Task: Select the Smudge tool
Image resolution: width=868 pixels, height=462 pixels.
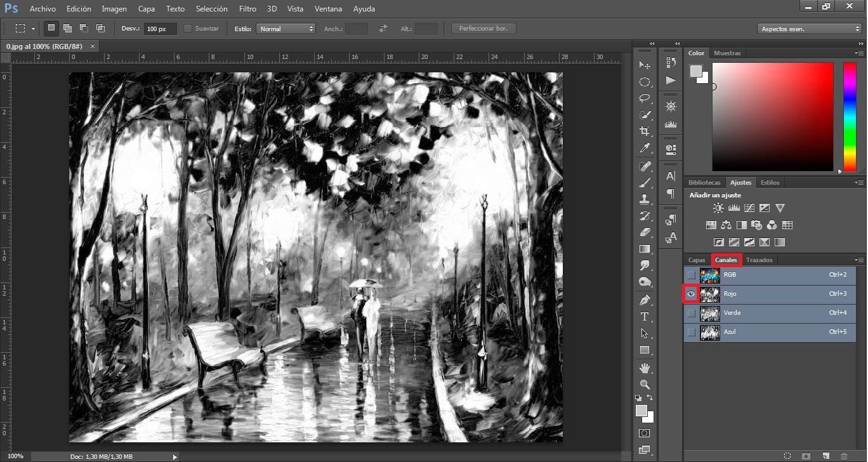Action: [645, 265]
